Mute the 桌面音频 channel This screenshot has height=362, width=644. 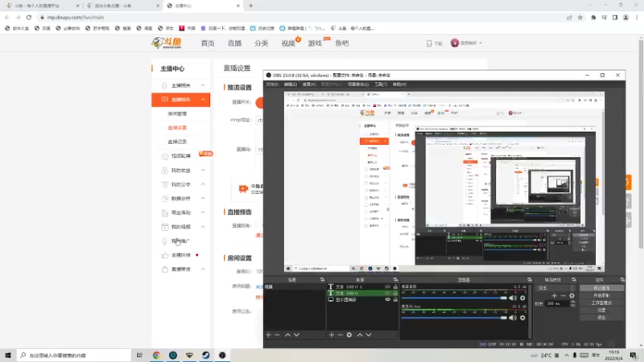pyautogui.click(x=513, y=298)
